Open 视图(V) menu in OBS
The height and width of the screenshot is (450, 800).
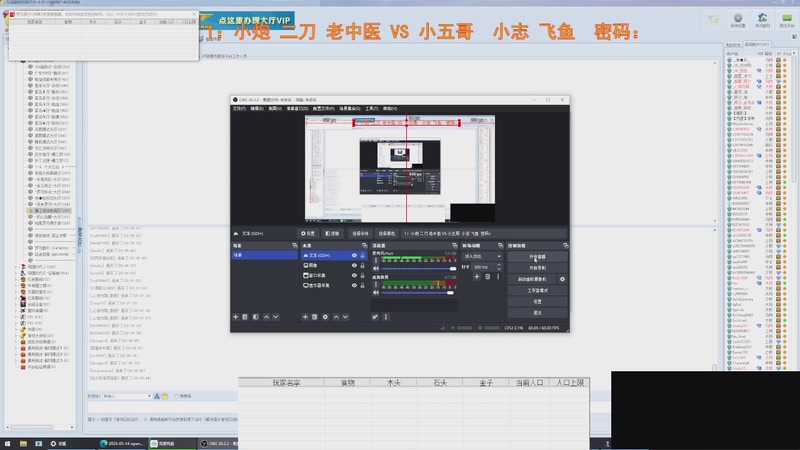pos(274,109)
